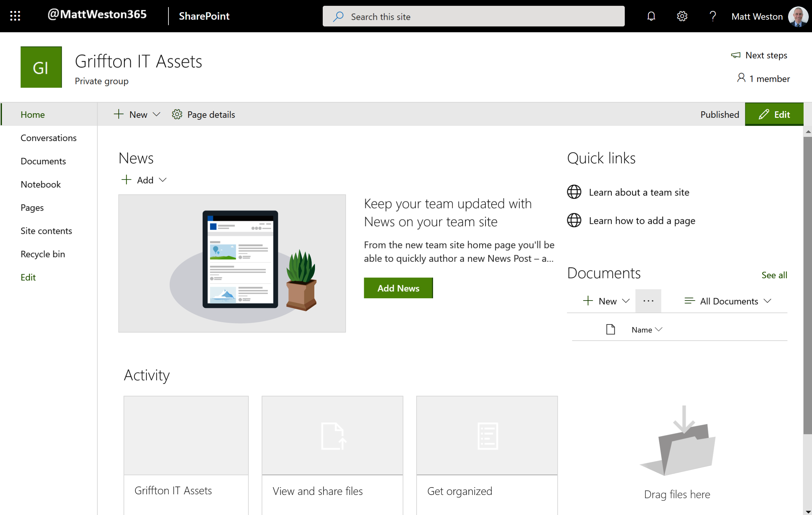Click the Edit link in left navigation
Image resolution: width=812 pixels, height=515 pixels.
(x=28, y=277)
